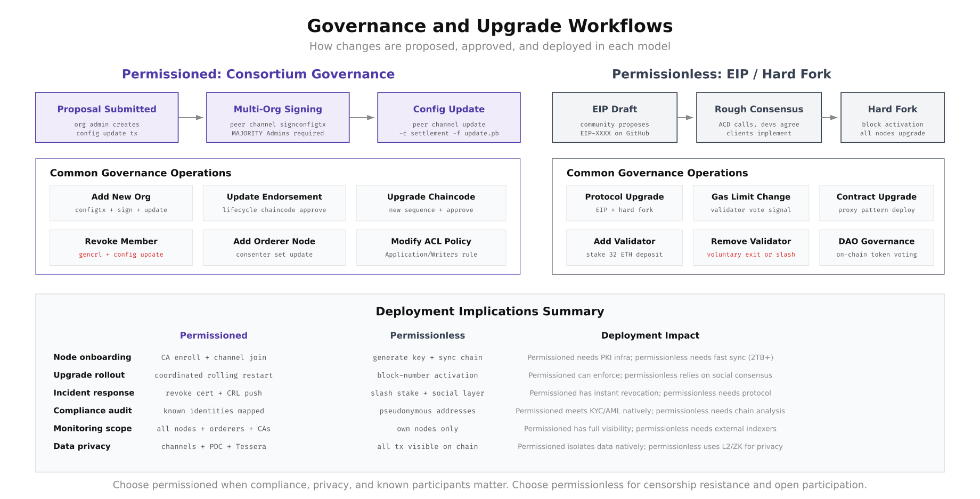Screen dimensions: 980x499
Task: Open the Multi-Org Signing step
Action: coord(277,117)
